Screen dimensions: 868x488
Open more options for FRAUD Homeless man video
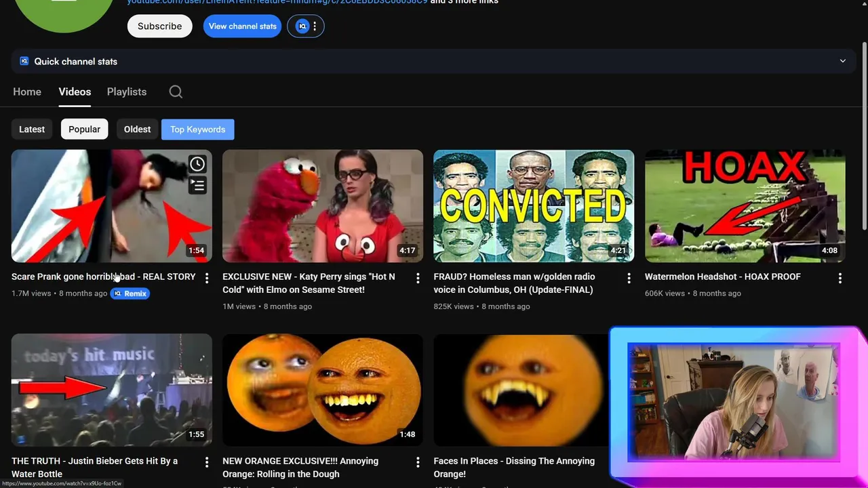pos(629,278)
